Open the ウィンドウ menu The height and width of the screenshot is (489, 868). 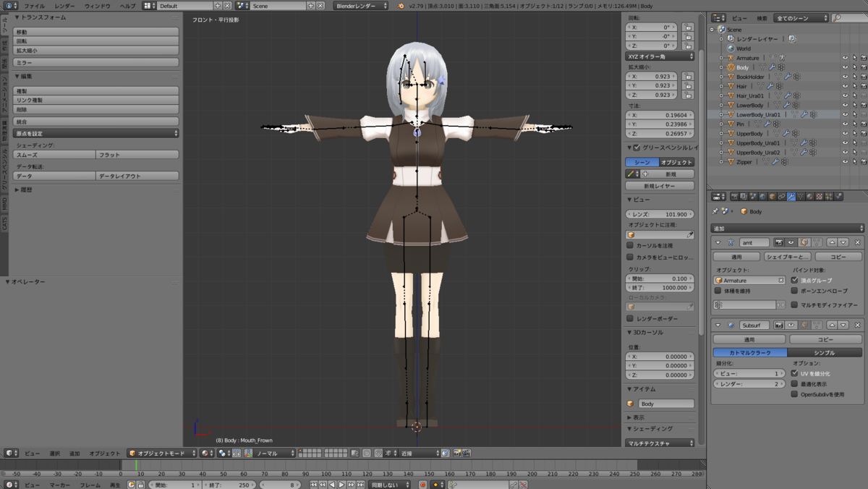(x=98, y=6)
